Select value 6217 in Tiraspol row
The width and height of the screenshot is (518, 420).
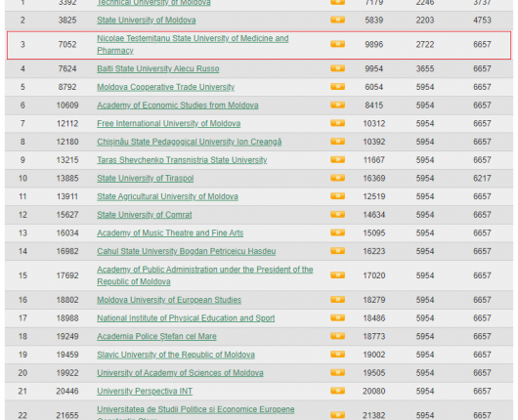click(x=482, y=179)
